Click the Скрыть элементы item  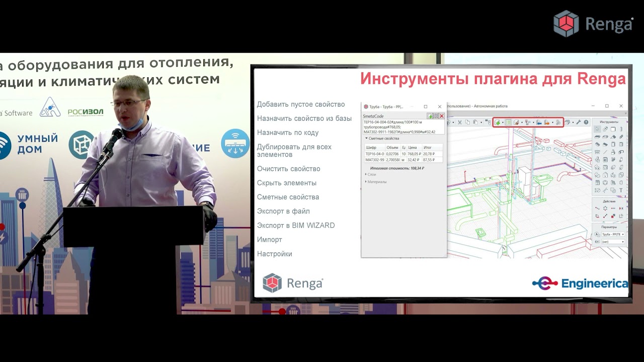coord(287,183)
